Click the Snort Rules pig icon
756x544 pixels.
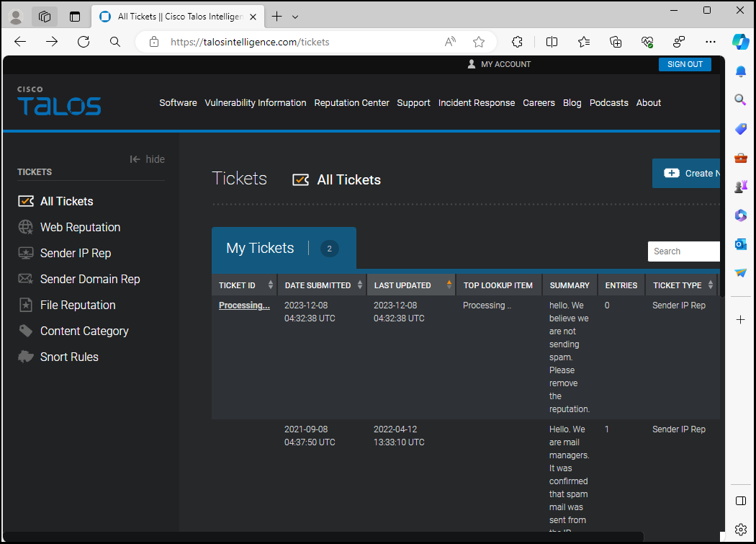(x=25, y=357)
